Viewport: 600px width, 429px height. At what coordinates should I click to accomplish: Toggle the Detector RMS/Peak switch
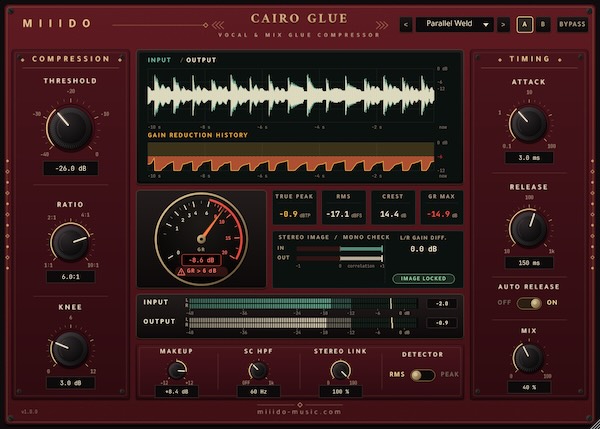click(422, 375)
